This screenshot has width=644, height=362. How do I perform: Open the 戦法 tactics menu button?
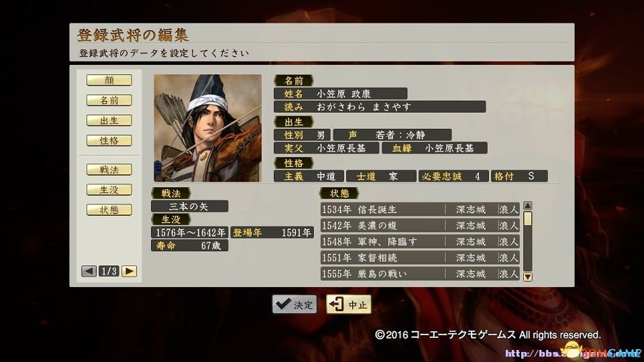[109, 170]
